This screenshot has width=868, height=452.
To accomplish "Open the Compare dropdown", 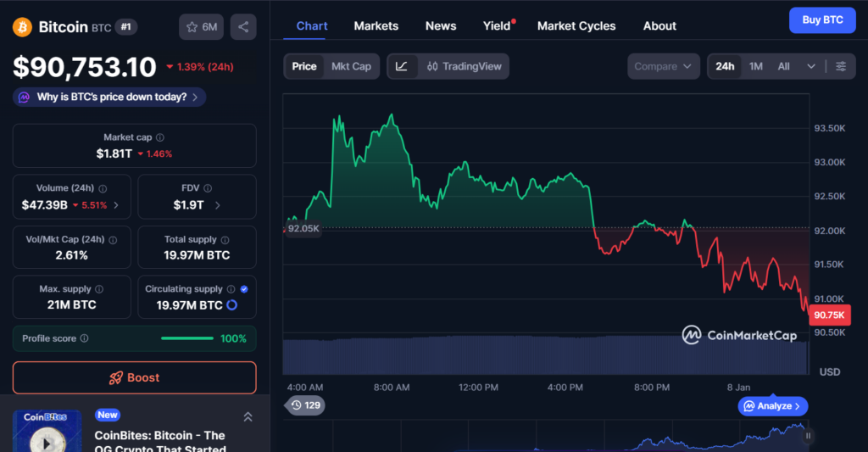I will pyautogui.click(x=664, y=66).
